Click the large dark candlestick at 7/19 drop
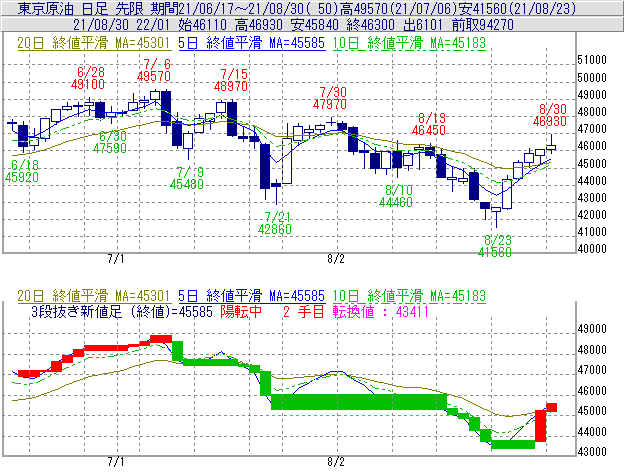This screenshot has height=475, width=624. 265,166
